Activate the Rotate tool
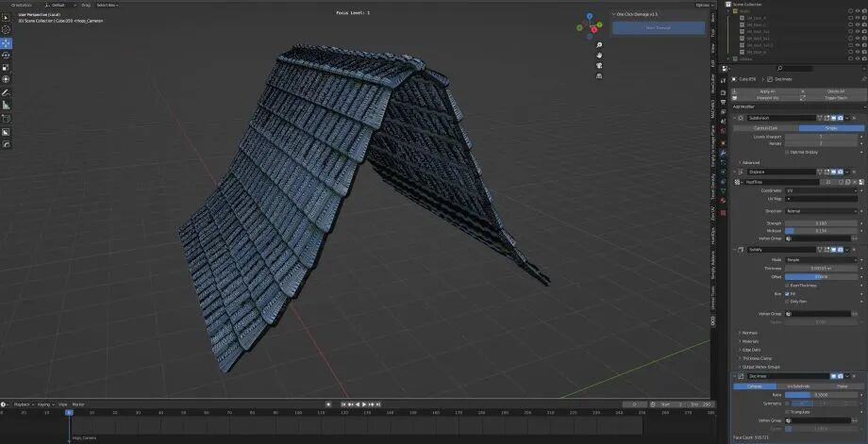The image size is (868, 444). click(x=6, y=56)
